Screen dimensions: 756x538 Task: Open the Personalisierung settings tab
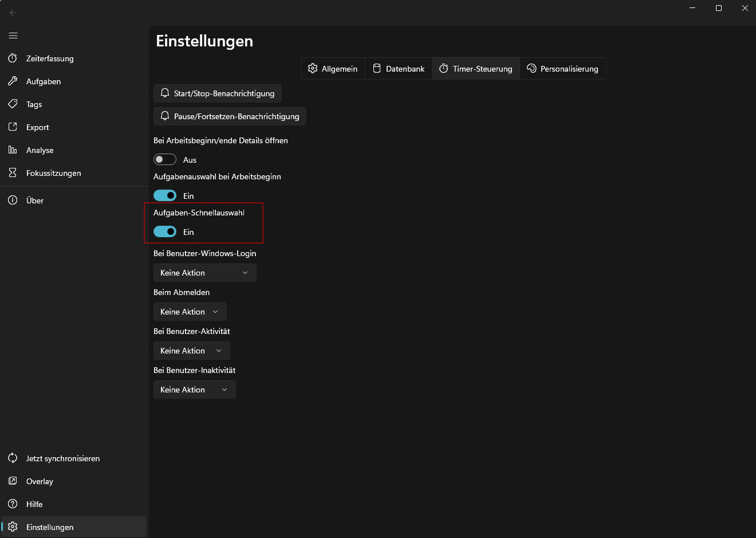coord(563,68)
